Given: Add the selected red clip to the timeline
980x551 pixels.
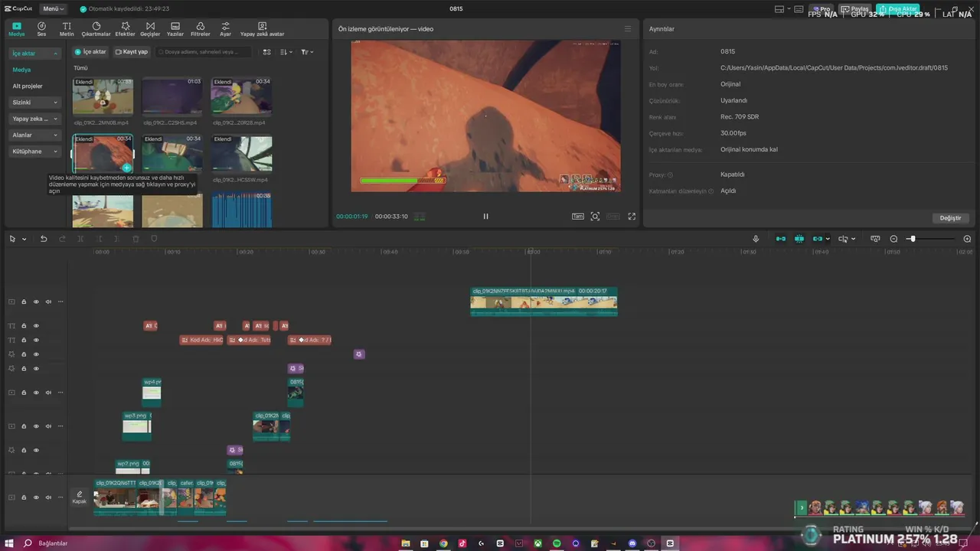Looking at the screenshot, I should [126, 167].
